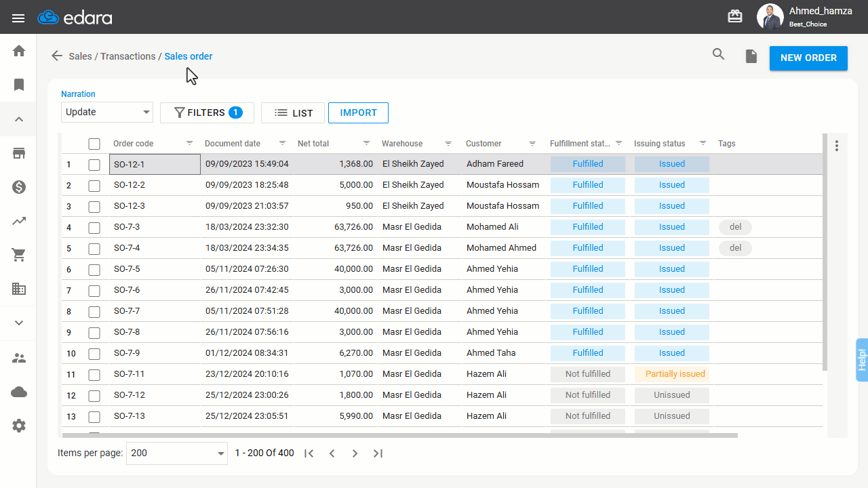Go to the next page of results
Screen dimensions: 868x488
355,453
